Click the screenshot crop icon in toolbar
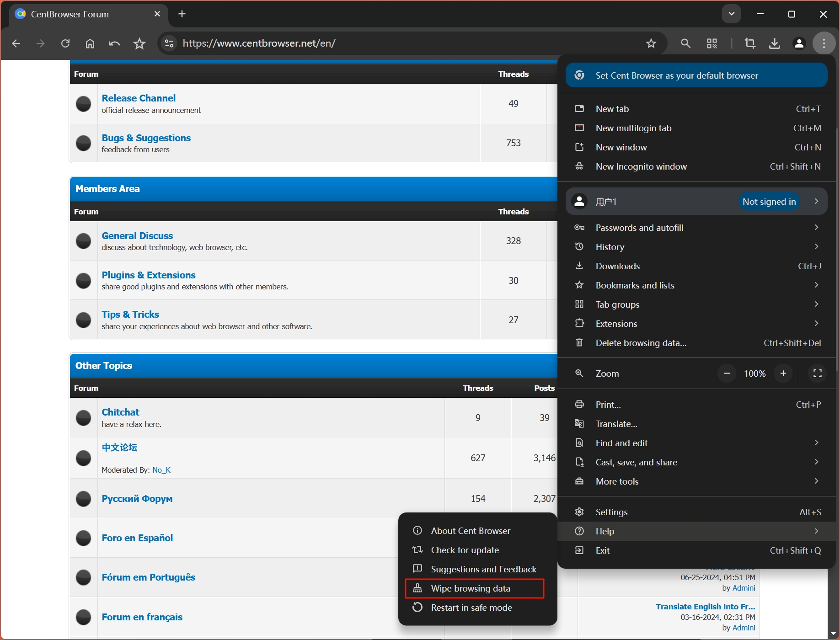The width and height of the screenshot is (840, 640). [x=750, y=43]
